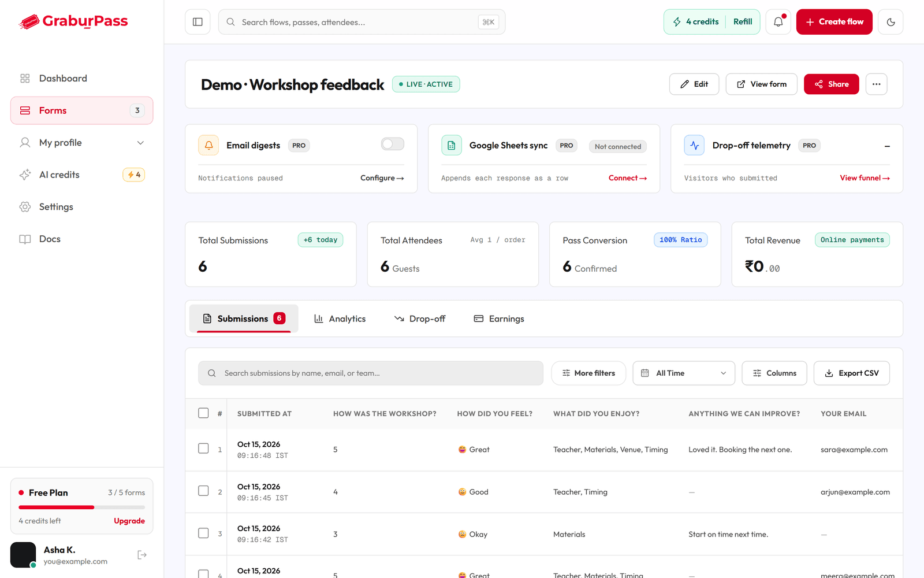Toggle the sidebar panel icon
Image resolution: width=924 pixels, height=578 pixels.
[198, 22]
